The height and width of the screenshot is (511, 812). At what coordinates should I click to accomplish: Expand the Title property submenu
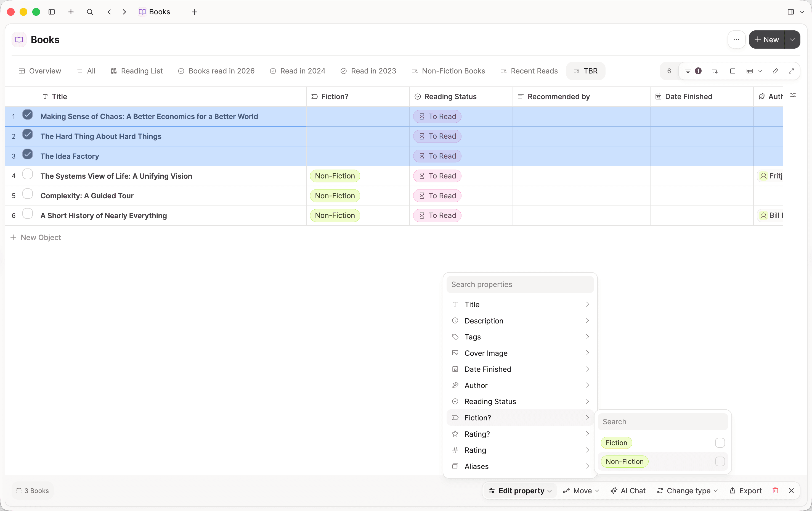tap(520, 304)
